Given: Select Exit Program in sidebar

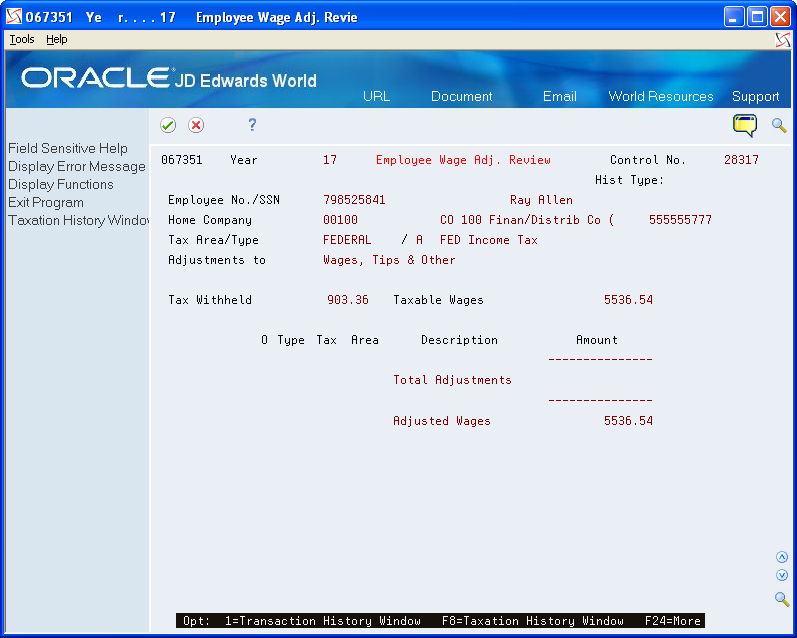Looking at the screenshot, I should (x=46, y=202).
